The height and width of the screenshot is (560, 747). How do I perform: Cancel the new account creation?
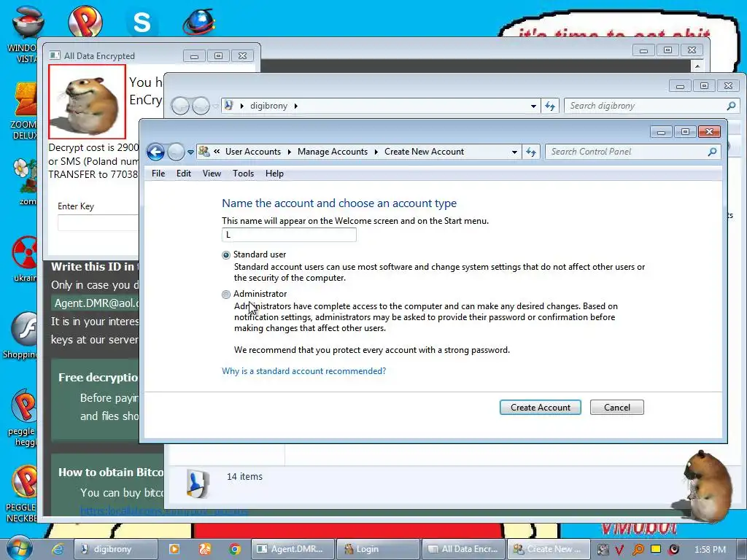coord(617,408)
